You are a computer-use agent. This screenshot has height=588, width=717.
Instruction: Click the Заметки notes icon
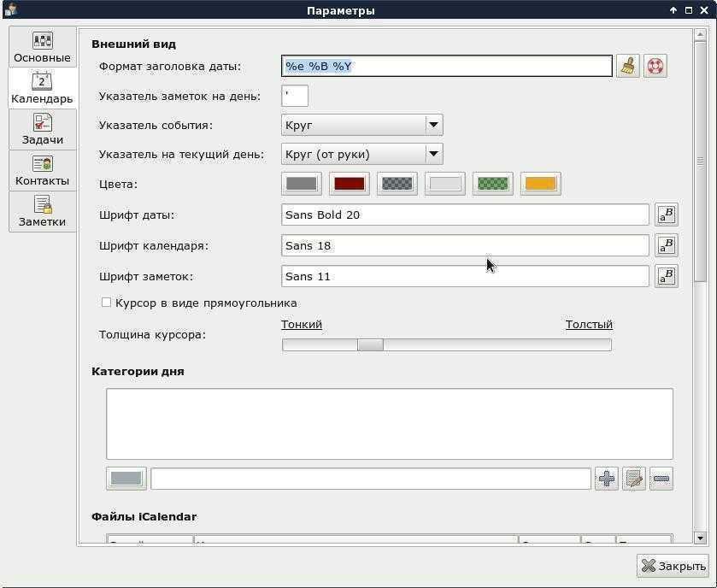pos(43,205)
